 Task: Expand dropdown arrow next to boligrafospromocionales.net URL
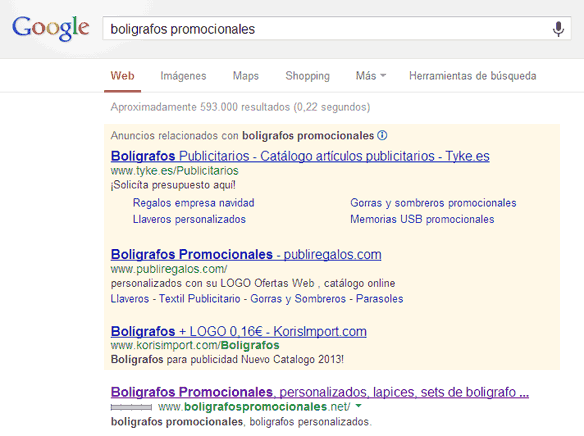tap(358, 406)
